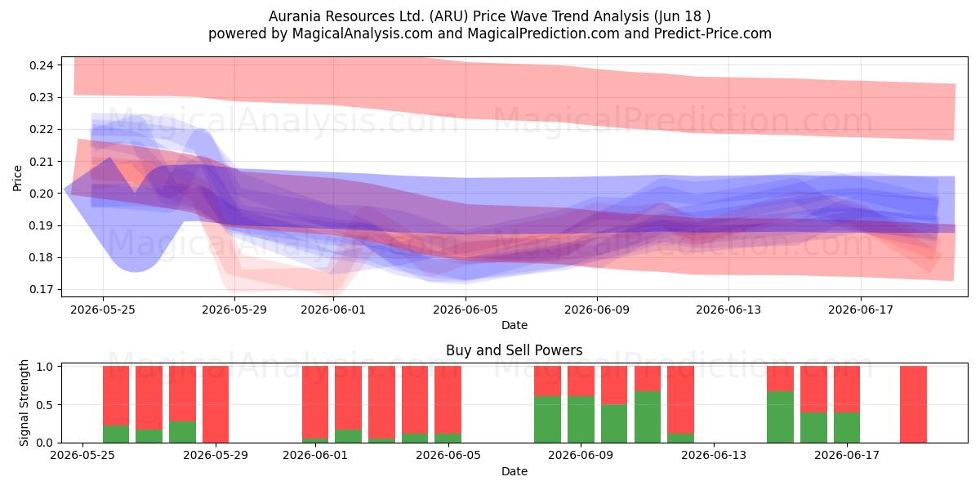This screenshot has width=980, height=490.
Task: Click the 'Price' y-axis label
Action: 17,177
